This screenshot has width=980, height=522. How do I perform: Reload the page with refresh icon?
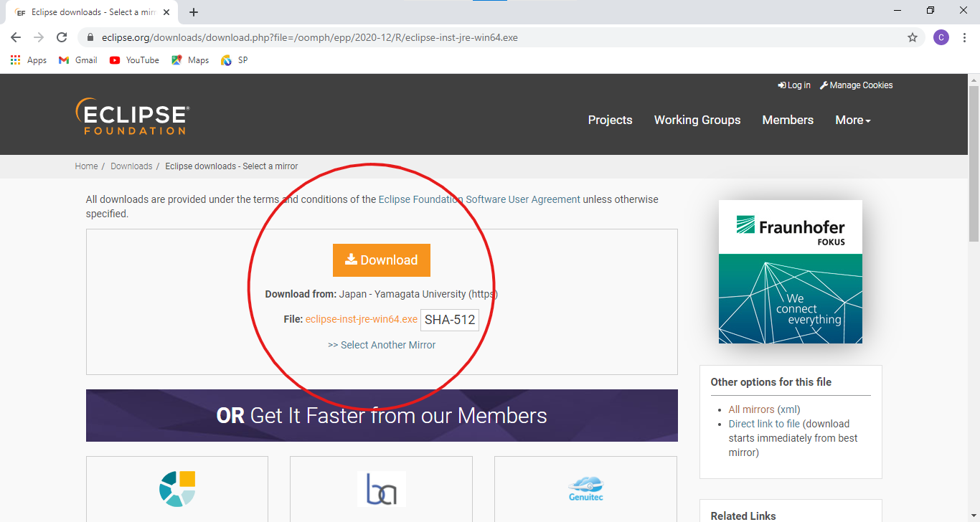pos(62,37)
